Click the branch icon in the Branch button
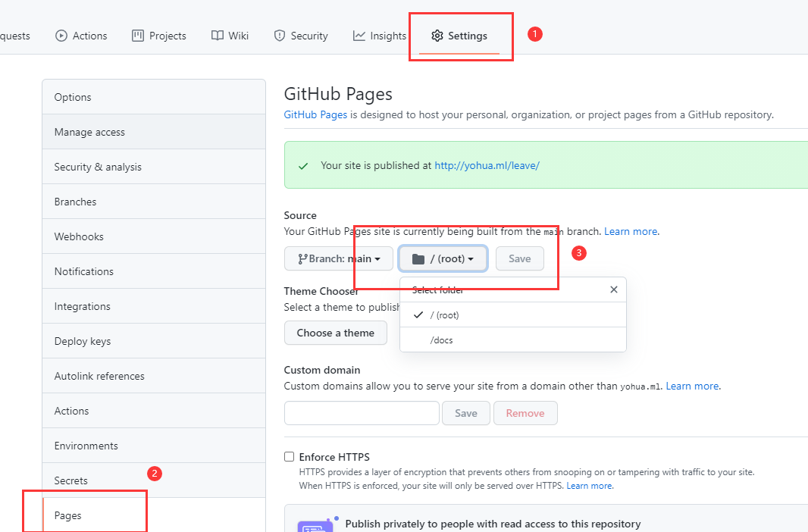 pos(302,258)
